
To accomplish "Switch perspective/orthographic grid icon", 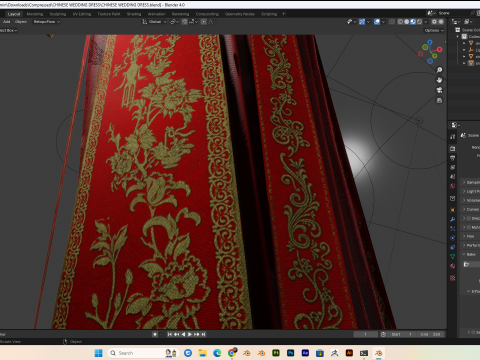I will coord(439,100).
